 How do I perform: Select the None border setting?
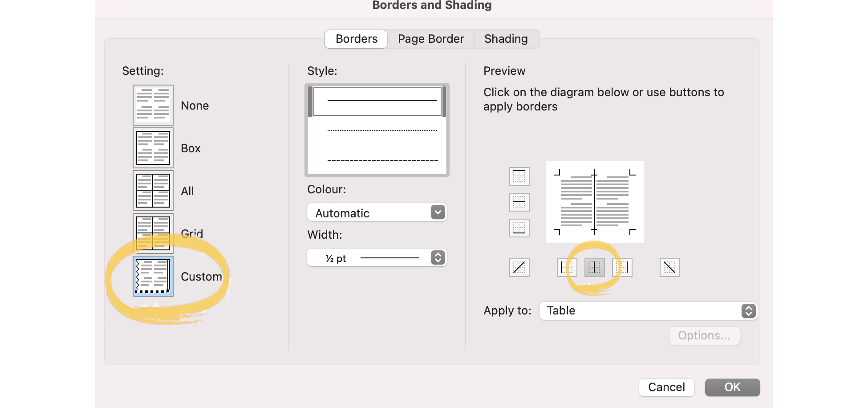point(153,105)
